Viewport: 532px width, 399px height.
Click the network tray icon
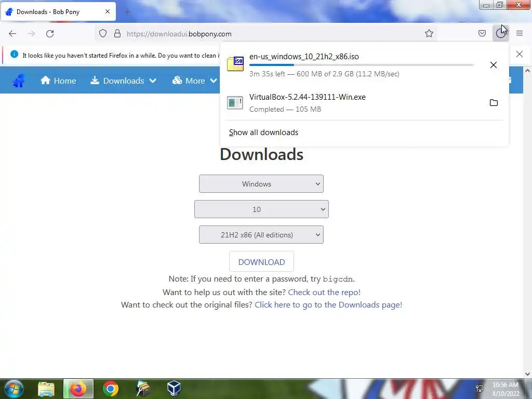pos(480,389)
